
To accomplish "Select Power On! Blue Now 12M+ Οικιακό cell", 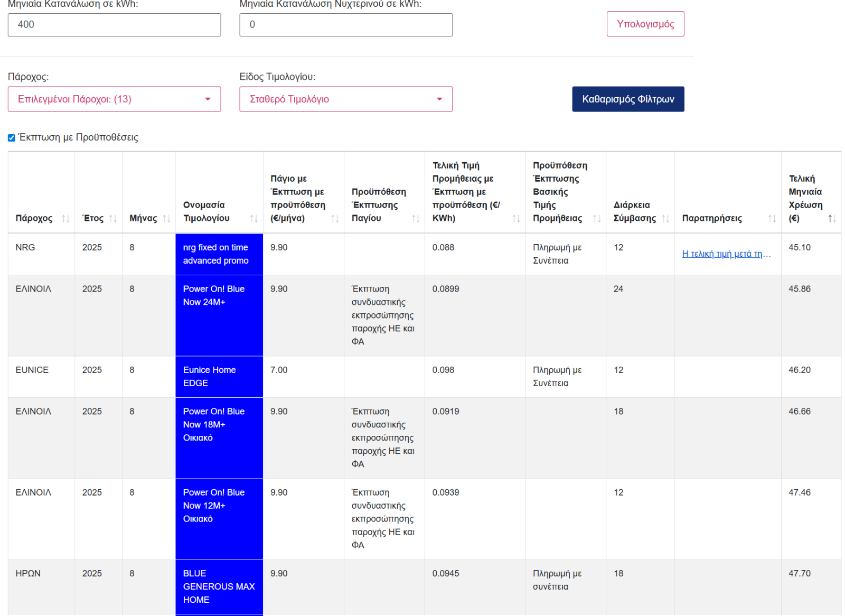I will pos(219,519).
